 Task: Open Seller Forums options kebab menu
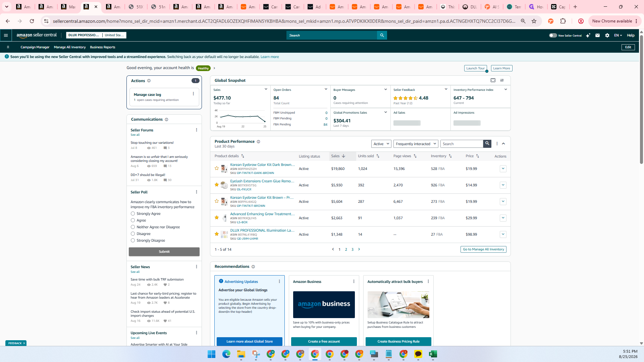197,130
